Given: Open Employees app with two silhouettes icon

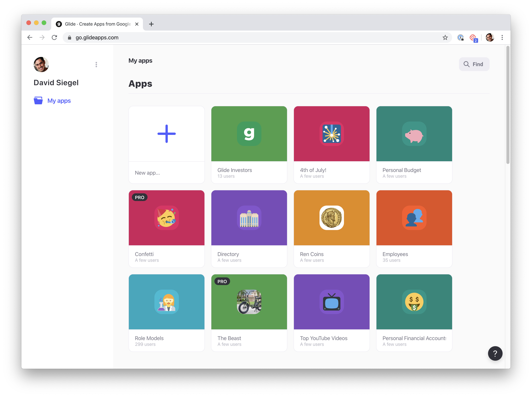Looking at the screenshot, I should [414, 217].
